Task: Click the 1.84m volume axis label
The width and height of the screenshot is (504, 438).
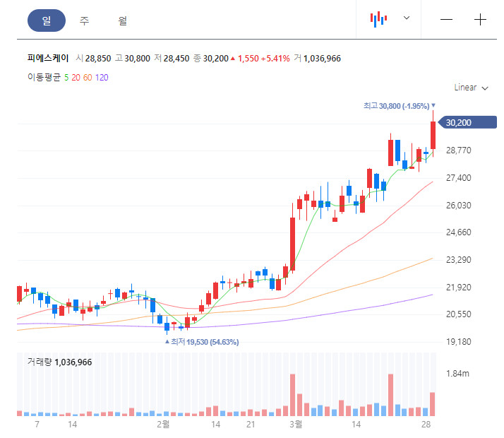Action: [x=457, y=374]
